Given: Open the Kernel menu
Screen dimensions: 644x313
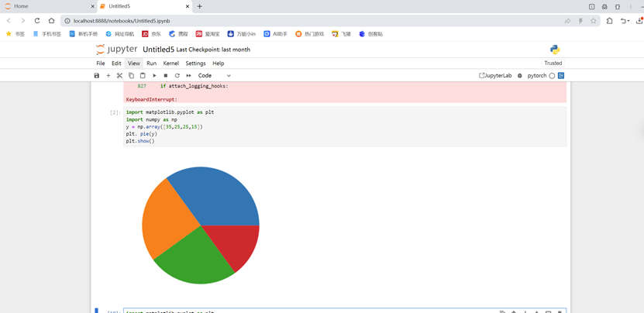Looking at the screenshot, I should coord(170,64).
